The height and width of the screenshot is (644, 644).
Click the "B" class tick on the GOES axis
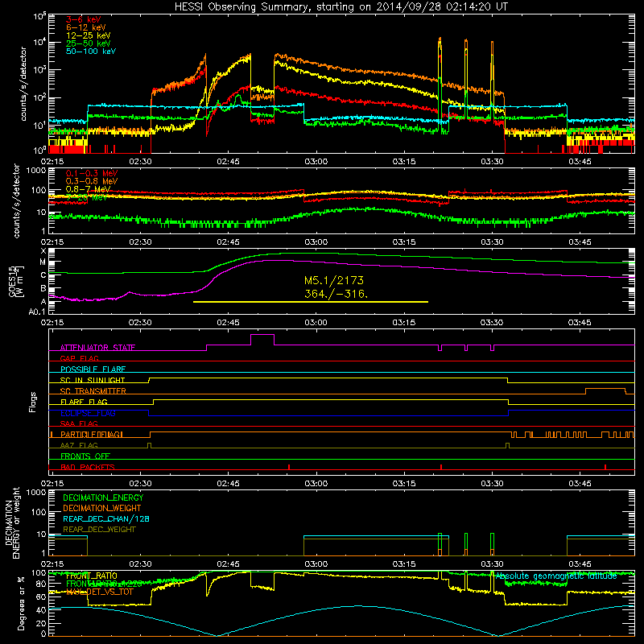point(43,288)
